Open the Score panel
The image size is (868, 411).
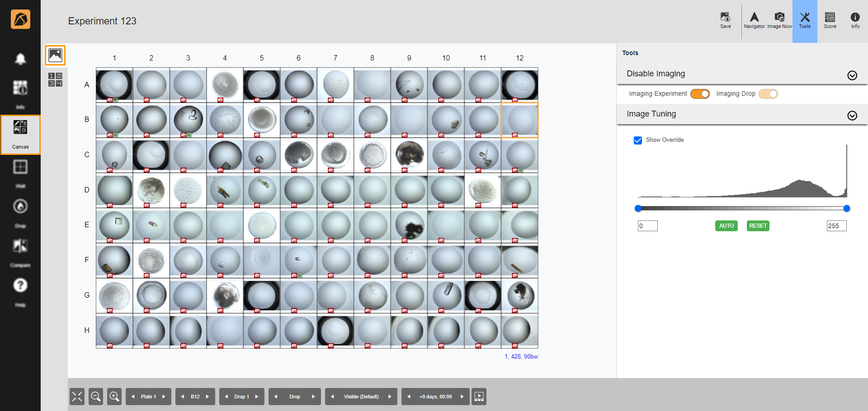[830, 20]
